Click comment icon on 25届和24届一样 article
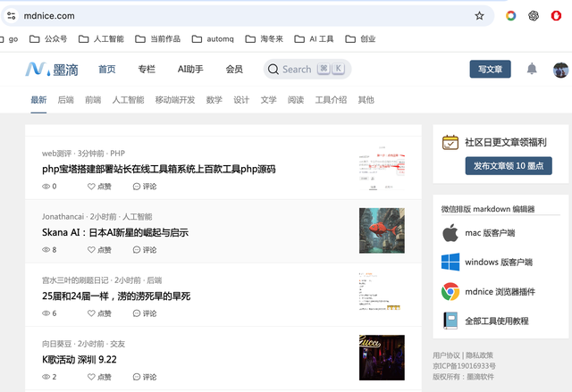This screenshot has width=572, height=392. (137, 313)
